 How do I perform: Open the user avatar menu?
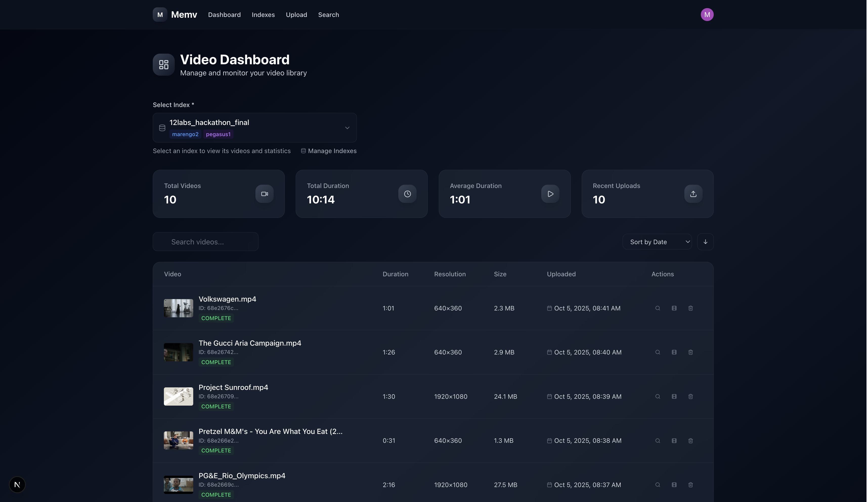tap(707, 14)
